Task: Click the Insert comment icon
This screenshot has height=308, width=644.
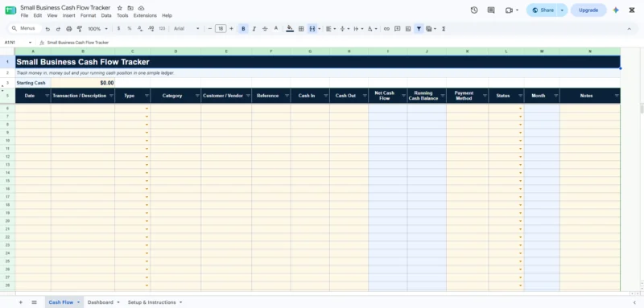Action: point(397,29)
